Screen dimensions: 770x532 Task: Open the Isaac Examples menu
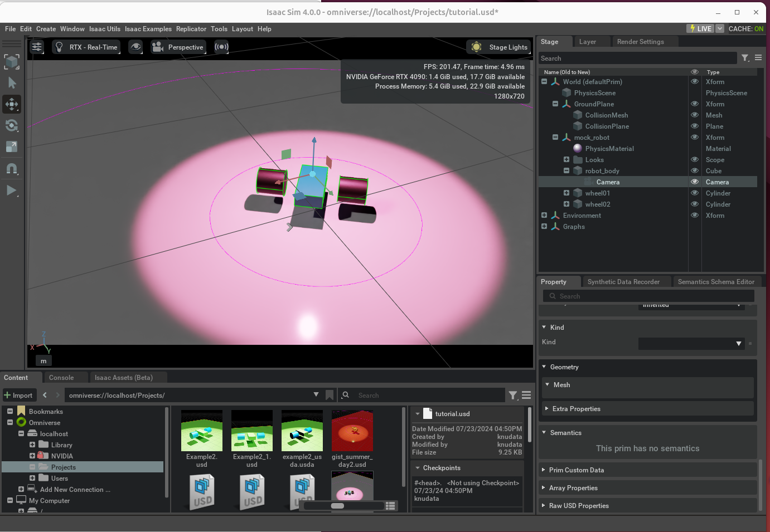pyautogui.click(x=148, y=29)
